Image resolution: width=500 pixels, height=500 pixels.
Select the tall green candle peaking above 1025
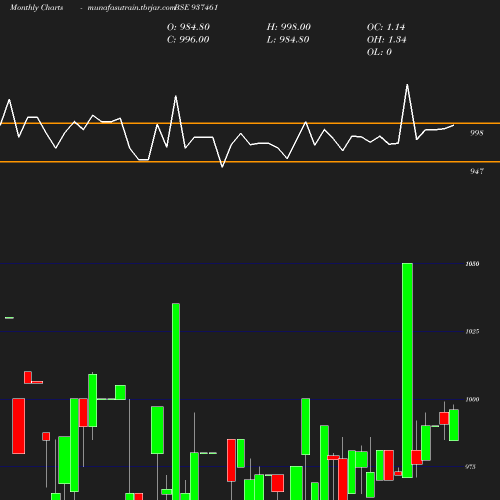point(176,401)
